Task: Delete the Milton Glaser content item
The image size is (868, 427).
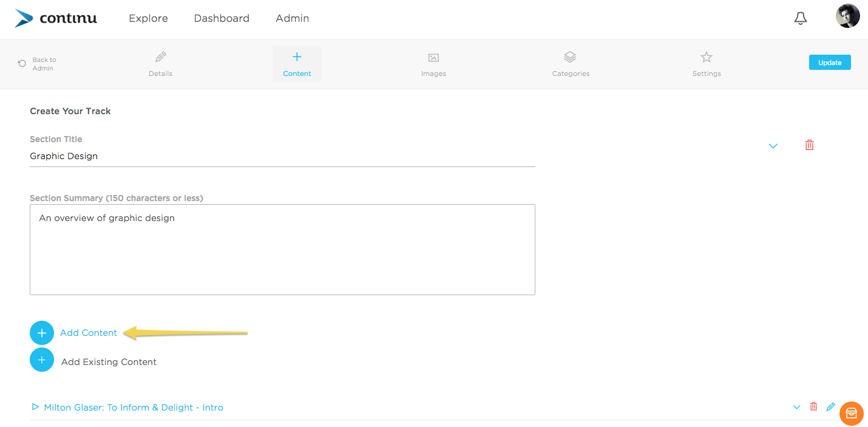Action: (x=813, y=406)
